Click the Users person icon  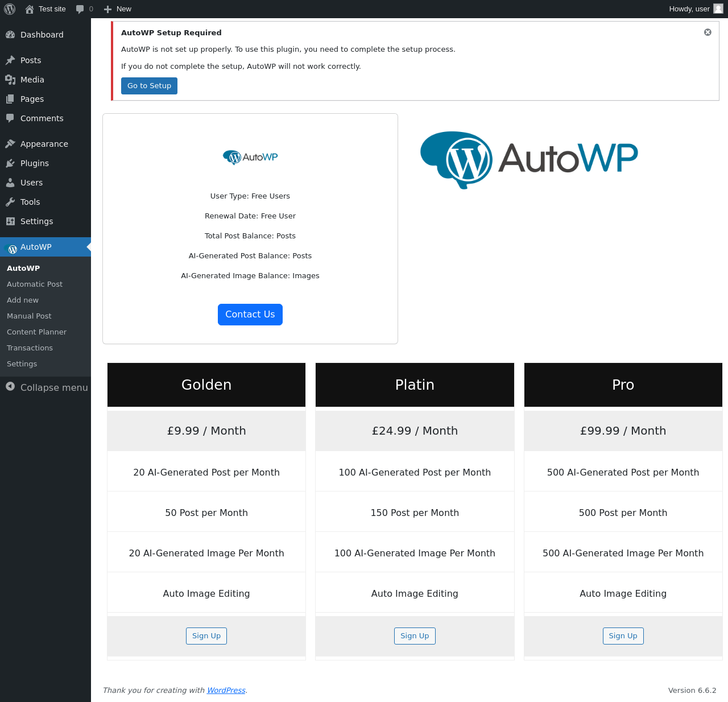10,183
